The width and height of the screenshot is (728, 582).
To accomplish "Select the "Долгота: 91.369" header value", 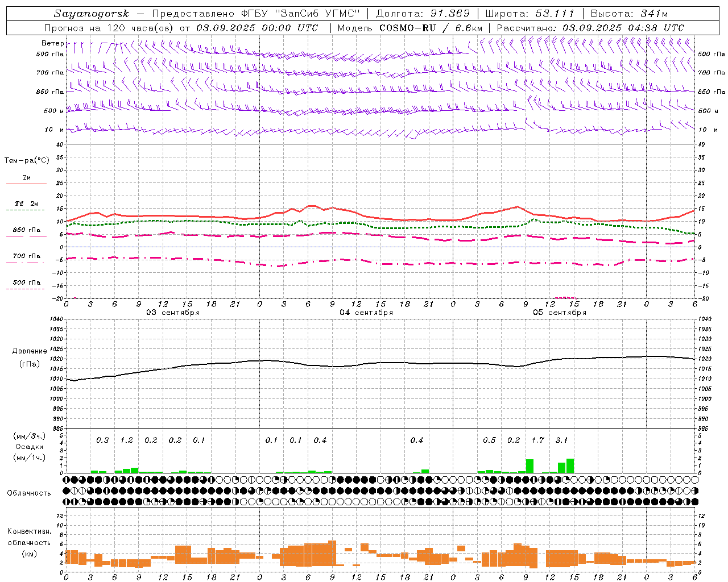I will [423, 14].
